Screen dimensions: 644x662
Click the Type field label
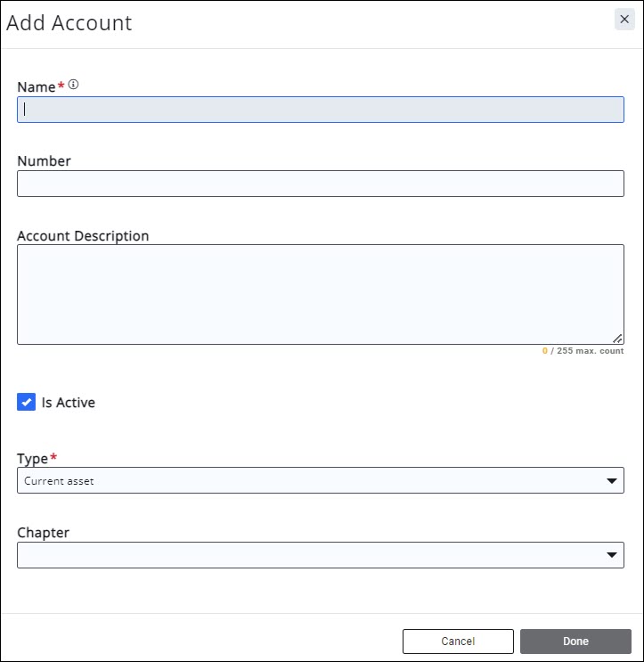pyautogui.click(x=33, y=459)
